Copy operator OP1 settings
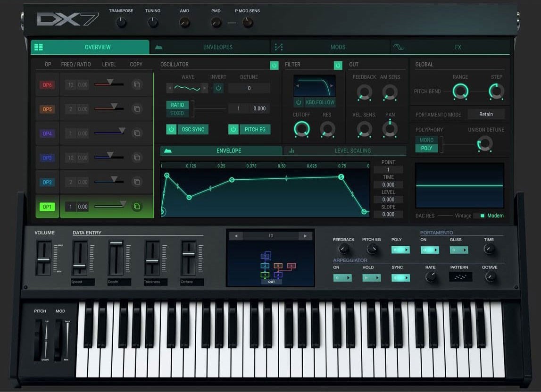Screen dimensions: 541x392 coord(137,206)
